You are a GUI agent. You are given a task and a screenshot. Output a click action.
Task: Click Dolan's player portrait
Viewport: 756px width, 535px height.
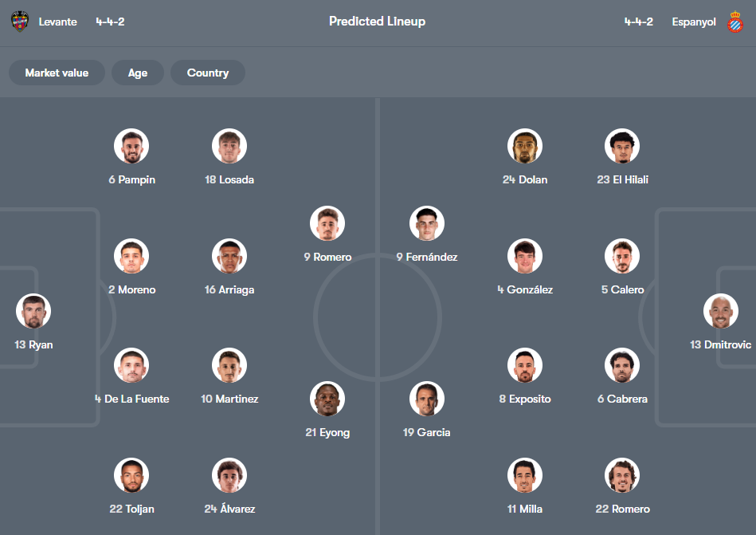point(525,146)
